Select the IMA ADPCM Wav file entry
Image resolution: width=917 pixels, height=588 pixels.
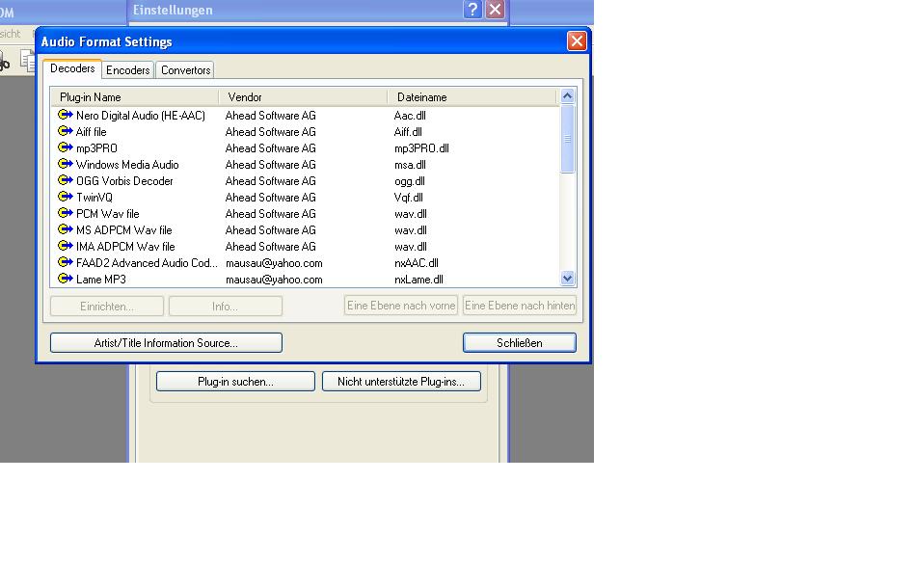coord(125,246)
